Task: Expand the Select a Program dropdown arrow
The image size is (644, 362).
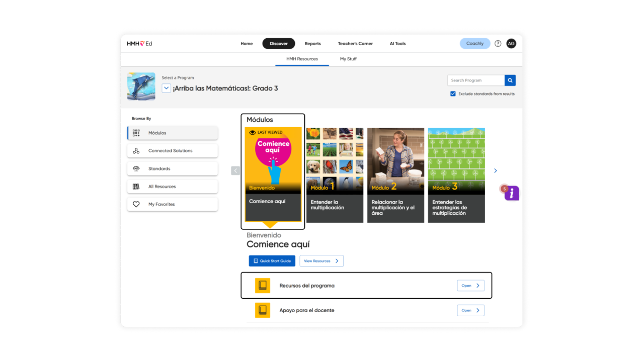Action: point(167,88)
